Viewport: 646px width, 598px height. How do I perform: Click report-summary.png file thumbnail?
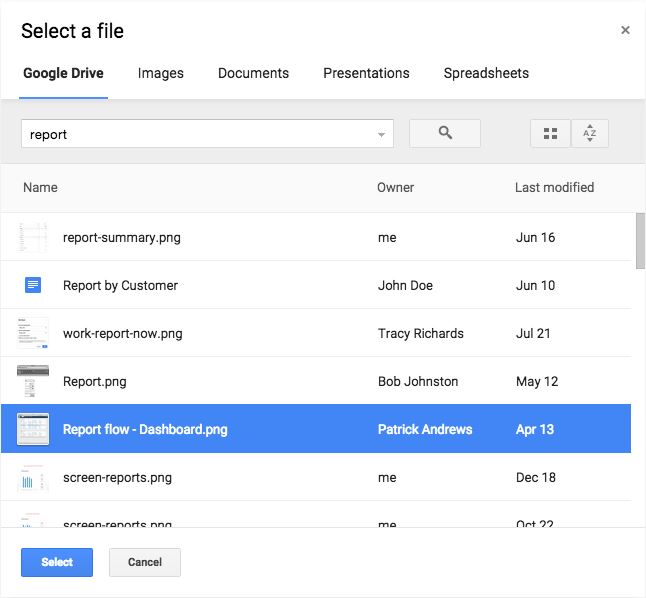(x=33, y=238)
